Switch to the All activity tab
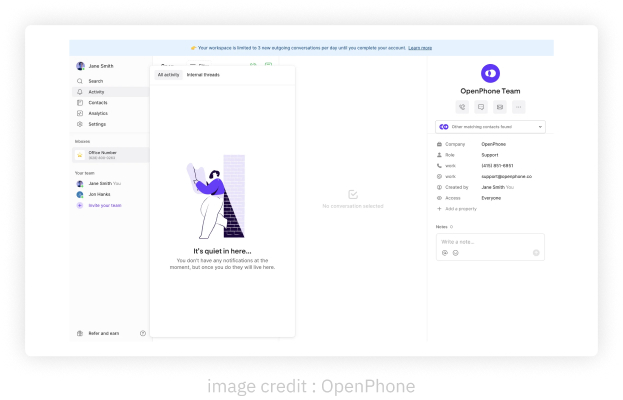 tap(168, 75)
